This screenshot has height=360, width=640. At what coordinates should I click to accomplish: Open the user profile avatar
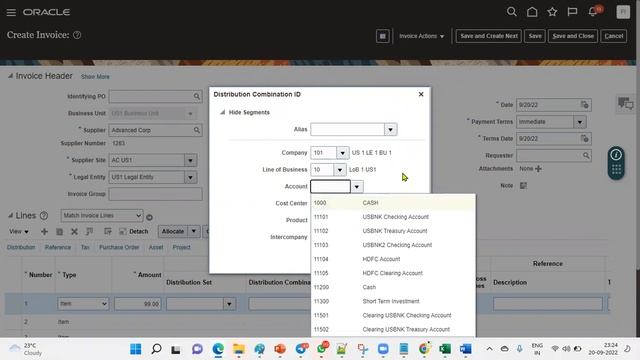(623, 12)
